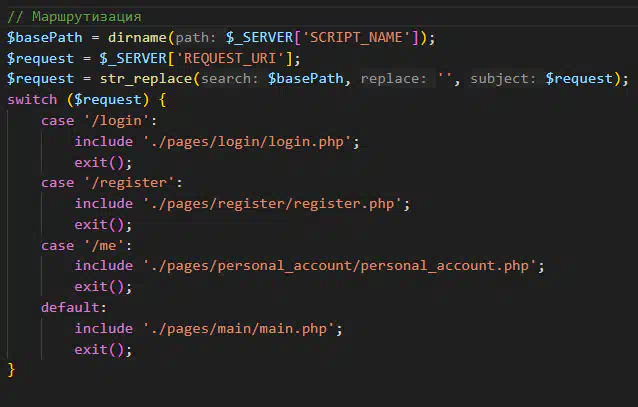Screen dimensions: 638x407
Task: Click the './pages/main/main.php' include path
Action: click(x=239, y=328)
